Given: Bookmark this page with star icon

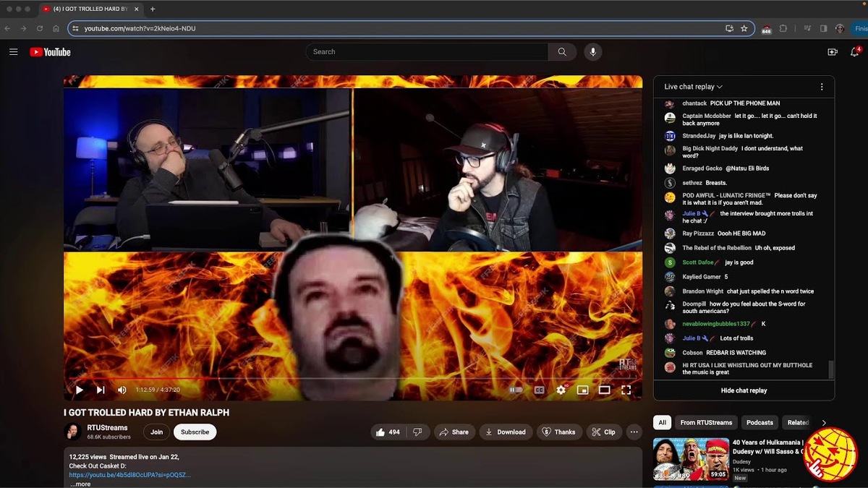Looking at the screenshot, I should [744, 28].
